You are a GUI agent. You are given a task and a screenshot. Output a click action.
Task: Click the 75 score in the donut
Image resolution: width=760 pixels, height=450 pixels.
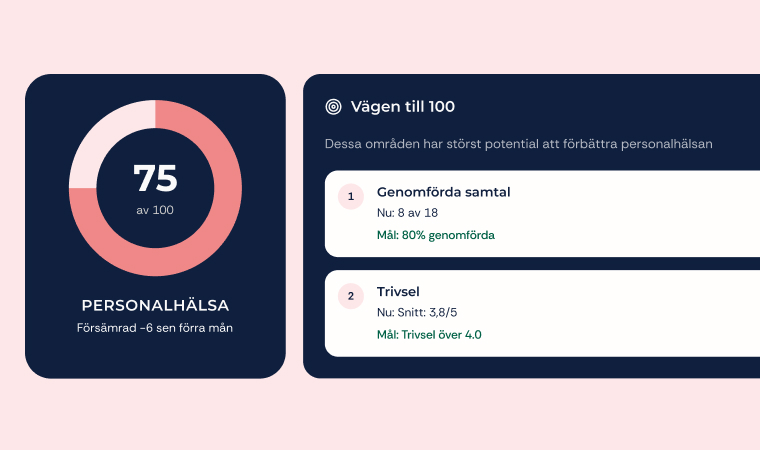tap(155, 178)
